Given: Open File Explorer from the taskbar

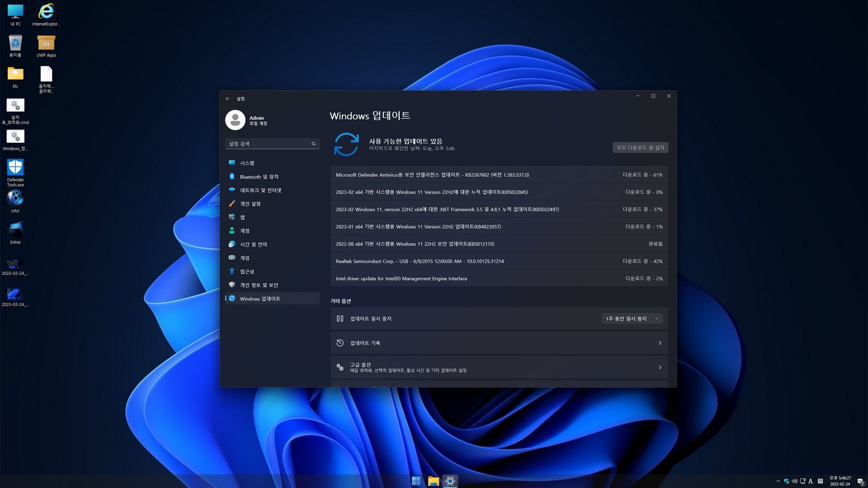Looking at the screenshot, I should click(433, 481).
